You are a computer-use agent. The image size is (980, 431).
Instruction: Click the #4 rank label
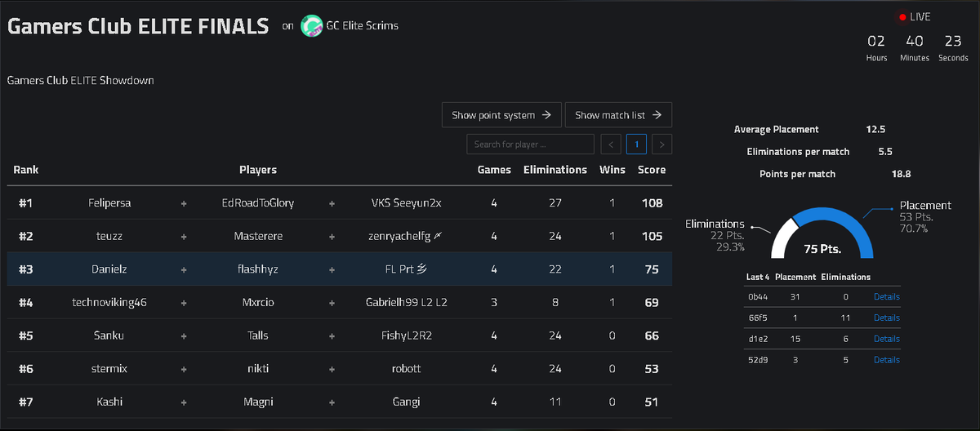(25, 302)
